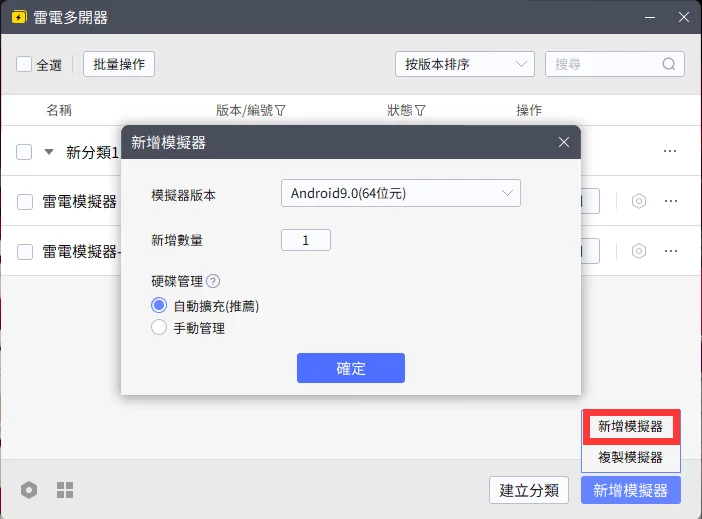Click the 模擬器版本 label
This screenshot has width=702, height=519.
click(184, 195)
